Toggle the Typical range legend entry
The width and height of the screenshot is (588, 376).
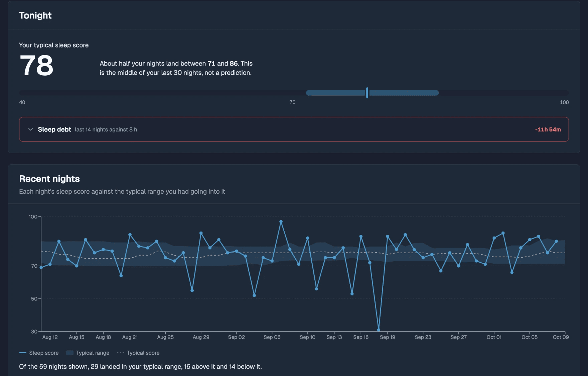click(88, 353)
